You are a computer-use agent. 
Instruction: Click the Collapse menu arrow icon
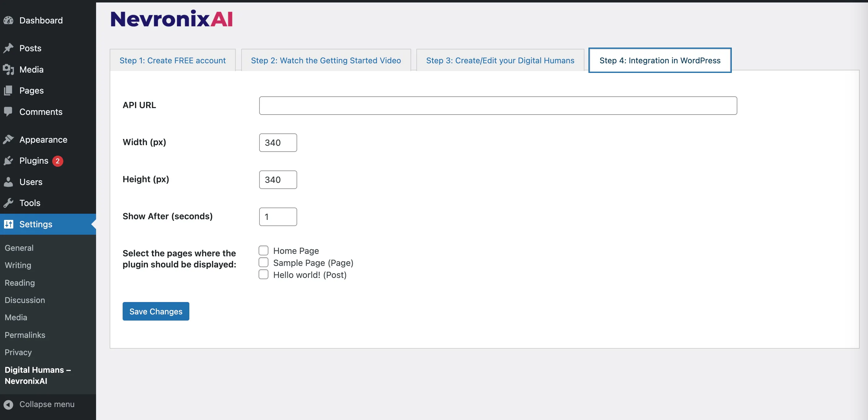coord(8,405)
